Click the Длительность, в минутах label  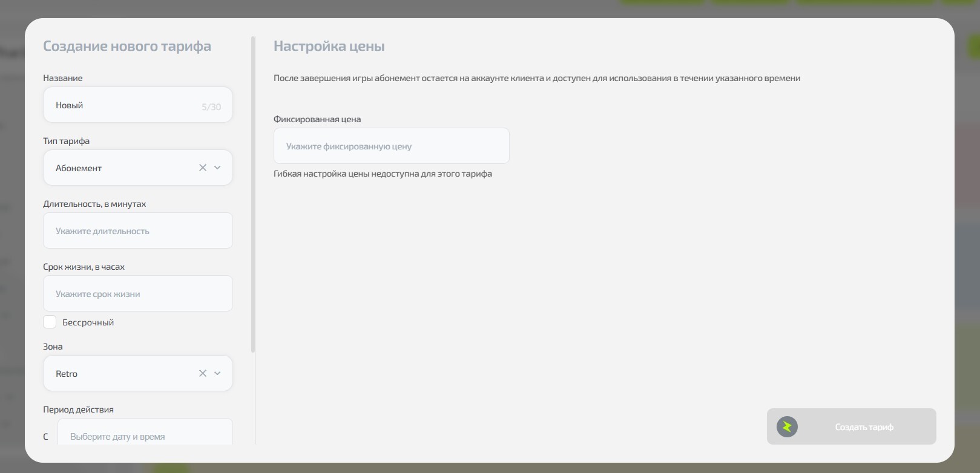click(94, 204)
